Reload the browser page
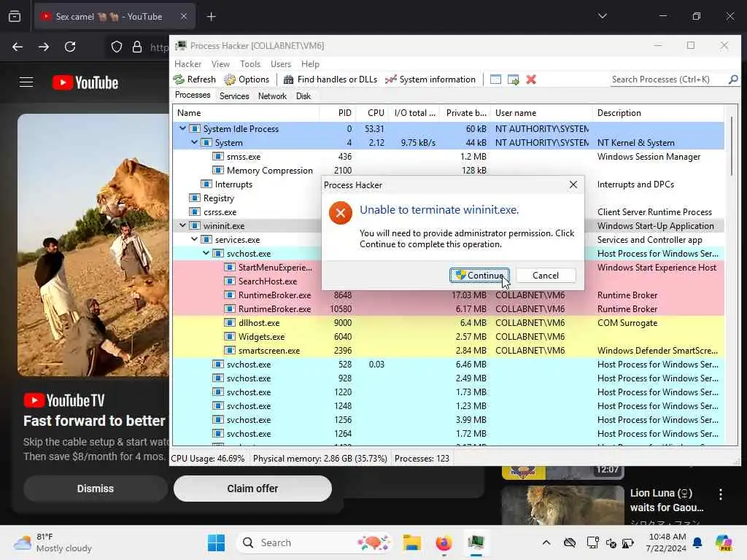 click(70, 47)
